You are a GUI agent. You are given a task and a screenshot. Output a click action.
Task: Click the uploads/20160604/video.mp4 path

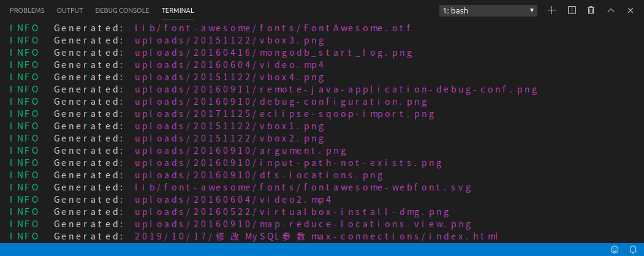pos(229,65)
